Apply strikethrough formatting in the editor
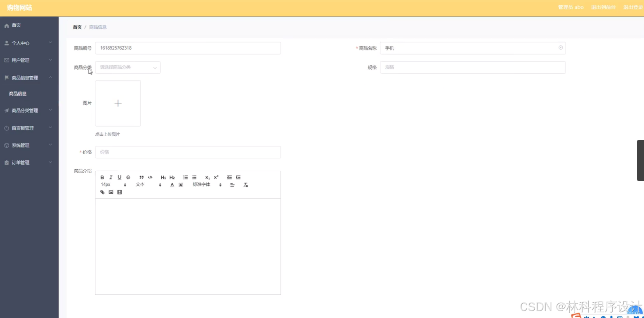The image size is (644, 318). (128, 177)
